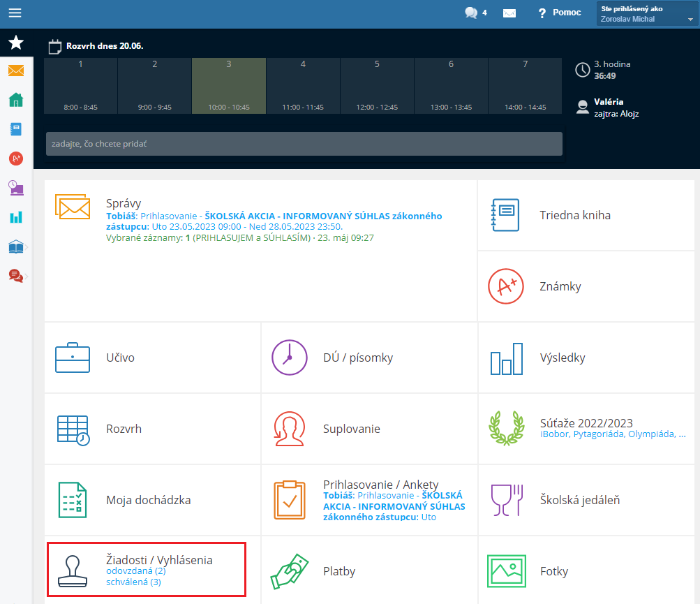Open the DÚ / písomky clock icon

(290, 358)
